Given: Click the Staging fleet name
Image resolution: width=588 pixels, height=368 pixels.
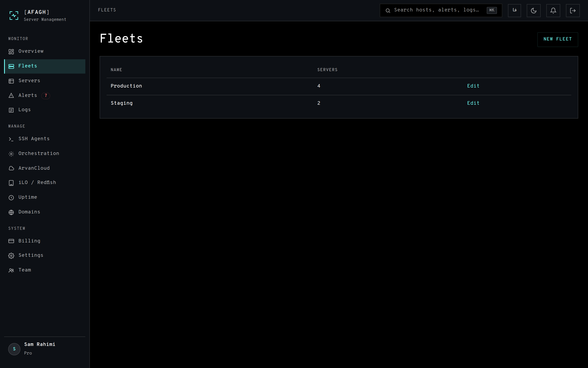Looking at the screenshot, I should 122,103.
